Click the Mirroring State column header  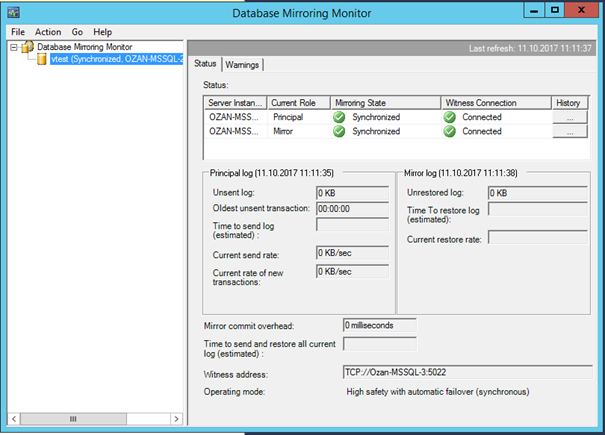pyautogui.click(x=384, y=103)
